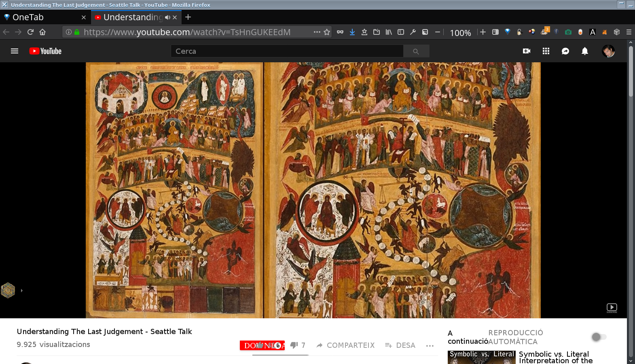Close the Understanding YouTube tab
Image resolution: width=635 pixels, height=364 pixels.
pyautogui.click(x=175, y=17)
